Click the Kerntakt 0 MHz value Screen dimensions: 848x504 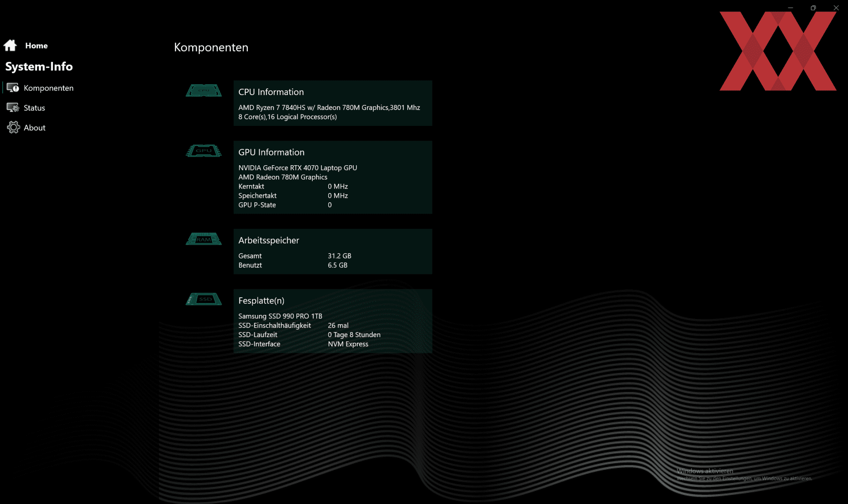click(338, 186)
